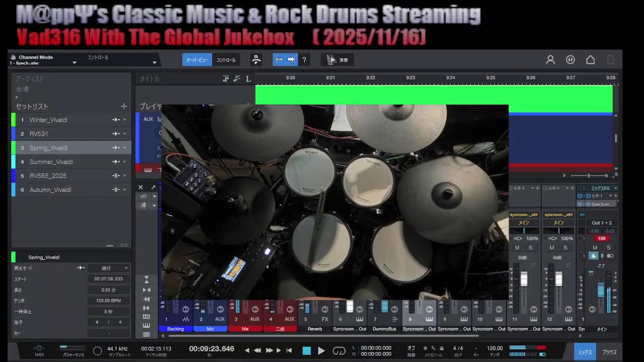Click the bus icon on DummyBus channel 7
This screenshot has width=644, height=362.
tap(394, 319)
